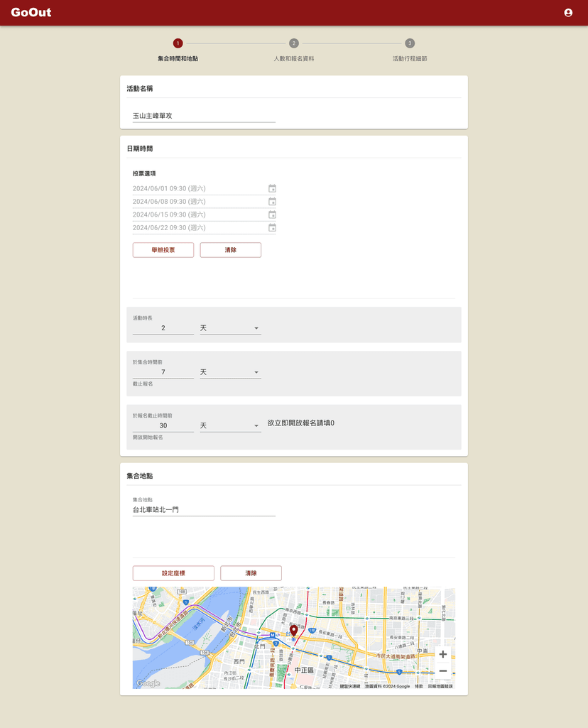Go to step 3 活動行程細節
The width and height of the screenshot is (588, 728).
[x=410, y=44]
